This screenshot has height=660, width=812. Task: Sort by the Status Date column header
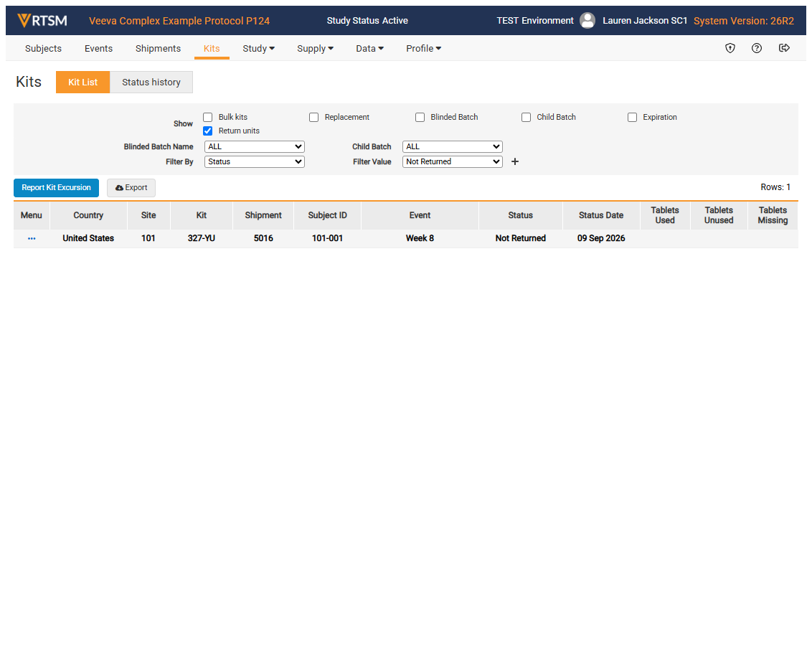pos(600,215)
